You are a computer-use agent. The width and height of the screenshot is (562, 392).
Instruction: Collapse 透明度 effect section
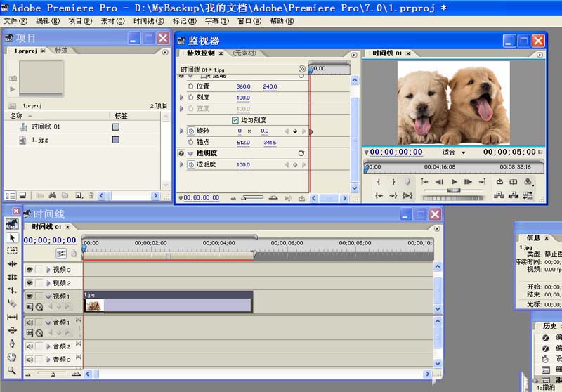pos(190,153)
